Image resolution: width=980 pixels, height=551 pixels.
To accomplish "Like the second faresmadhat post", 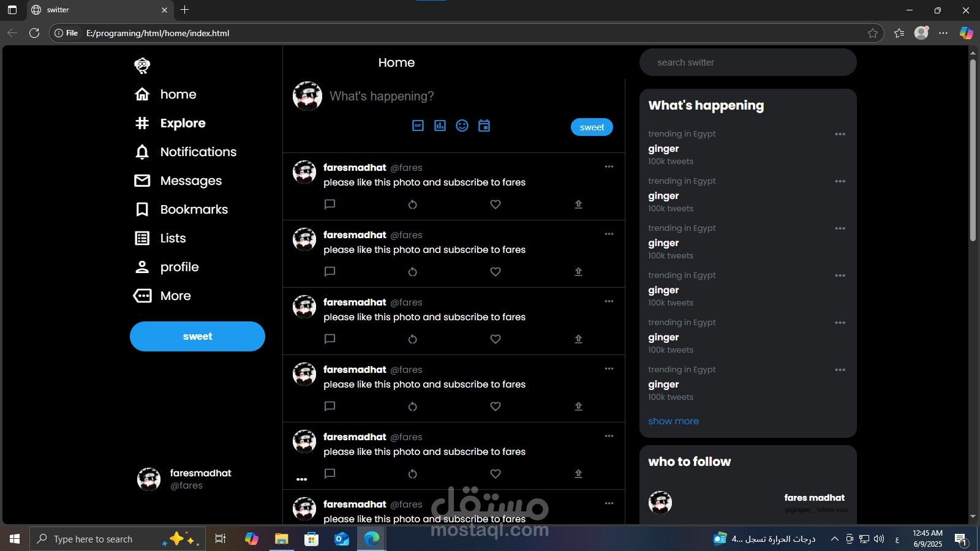I will point(496,272).
